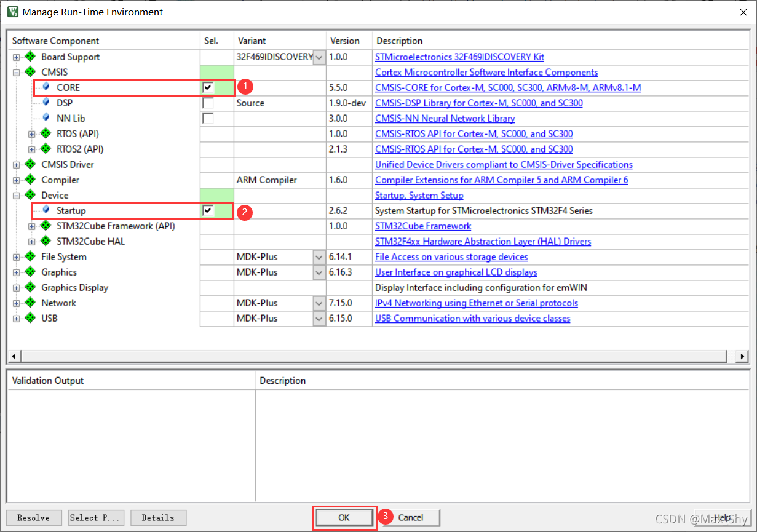Image resolution: width=757 pixels, height=532 pixels.
Task: Uncheck the Device Startup checkbox
Action: pos(208,210)
